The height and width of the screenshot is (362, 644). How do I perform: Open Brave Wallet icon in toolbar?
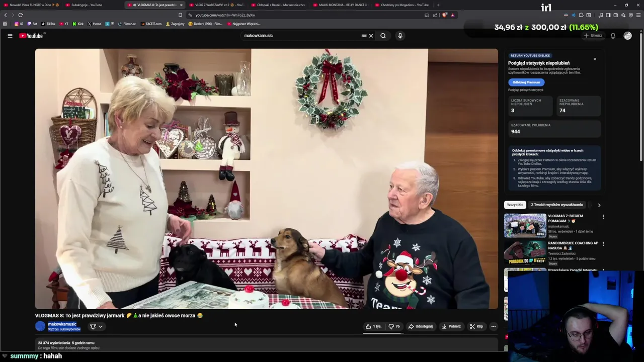(x=615, y=15)
